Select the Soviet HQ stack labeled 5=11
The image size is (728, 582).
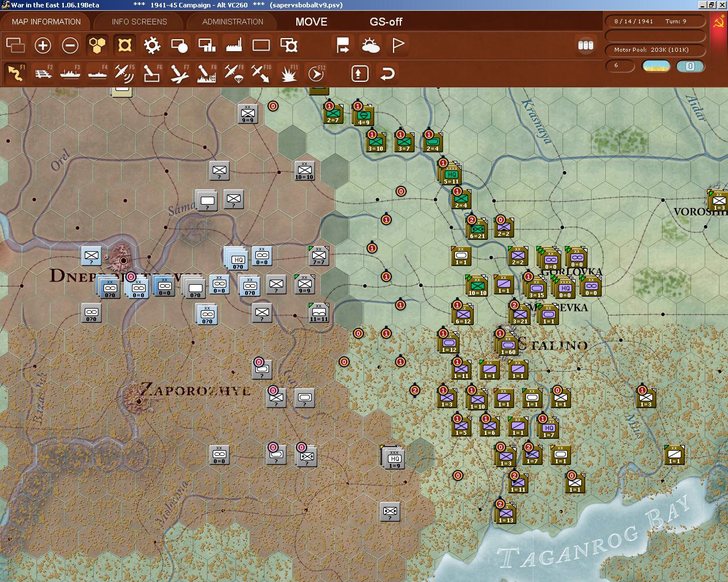[451, 174]
